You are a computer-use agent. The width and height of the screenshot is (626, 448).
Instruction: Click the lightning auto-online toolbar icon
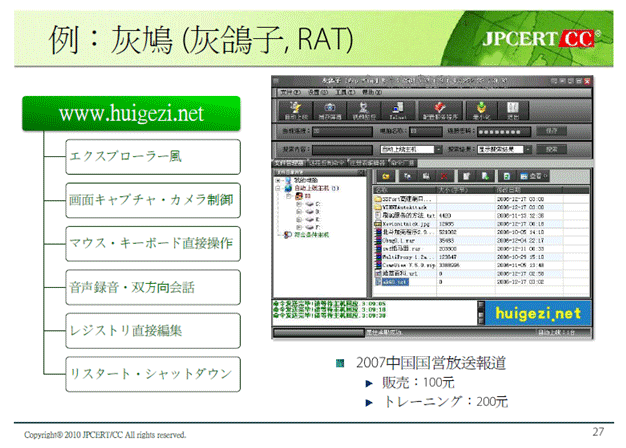(x=295, y=110)
